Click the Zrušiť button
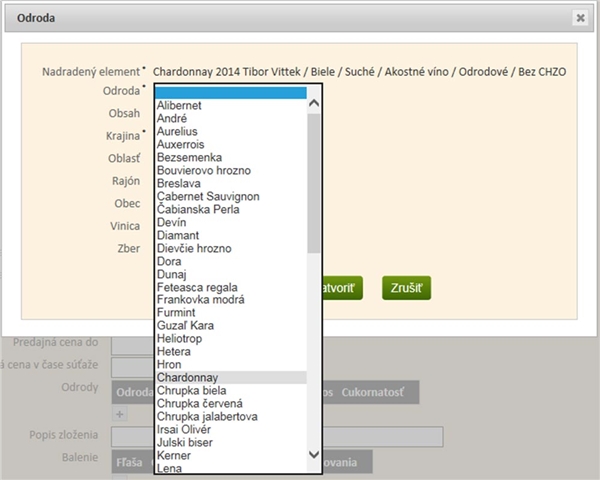Screen dimensions: 600x480 [x=406, y=288]
